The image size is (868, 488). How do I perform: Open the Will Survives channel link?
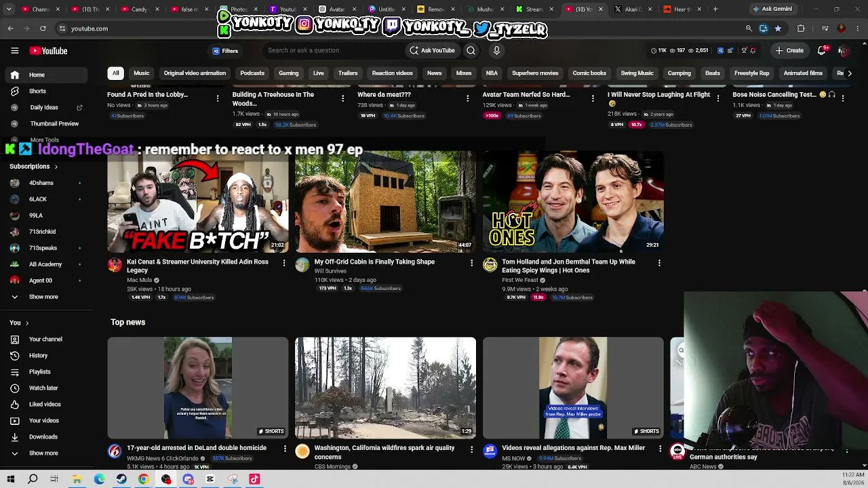click(330, 271)
